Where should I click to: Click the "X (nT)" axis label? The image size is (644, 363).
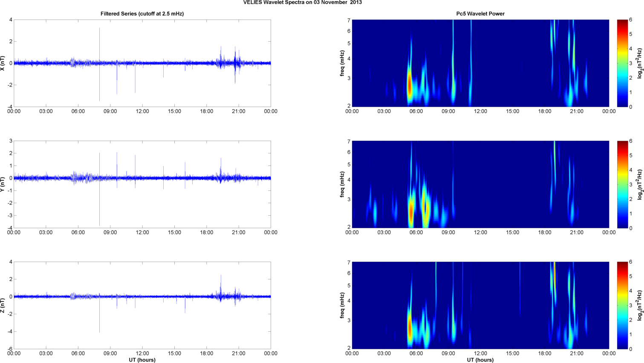[x=3, y=63]
